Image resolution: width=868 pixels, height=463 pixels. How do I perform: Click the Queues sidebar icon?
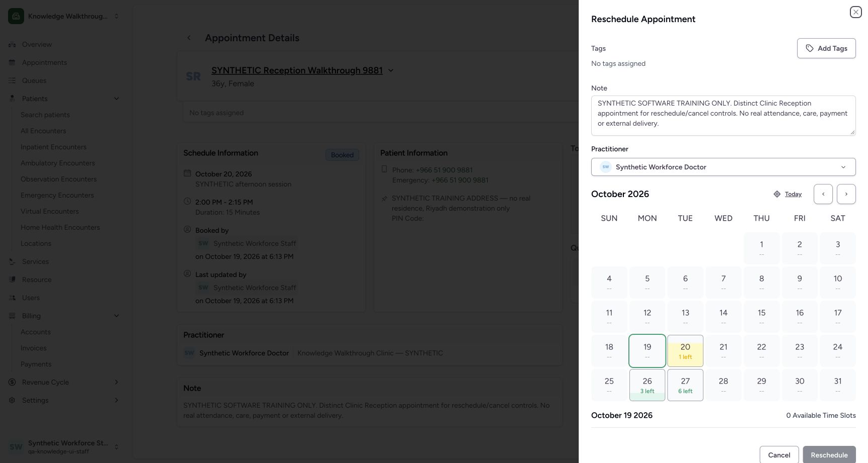(12, 80)
